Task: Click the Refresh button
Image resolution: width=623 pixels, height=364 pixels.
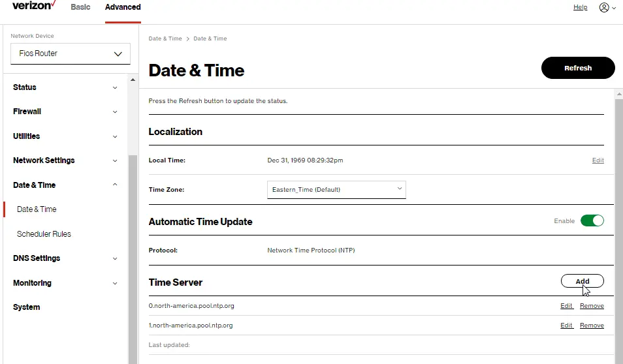Action: pyautogui.click(x=578, y=68)
